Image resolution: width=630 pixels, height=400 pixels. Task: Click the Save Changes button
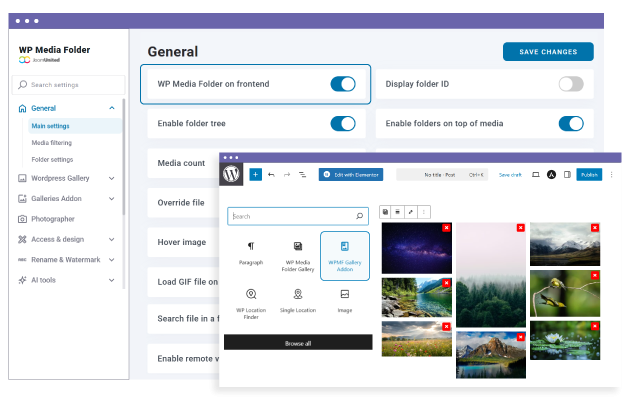548,52
